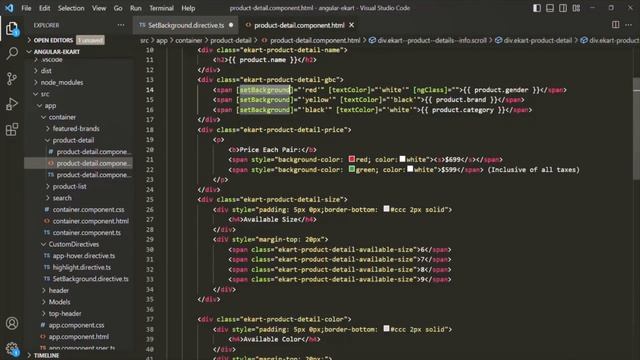
Task: Open the Search view in activity bar
Action: 12,53
